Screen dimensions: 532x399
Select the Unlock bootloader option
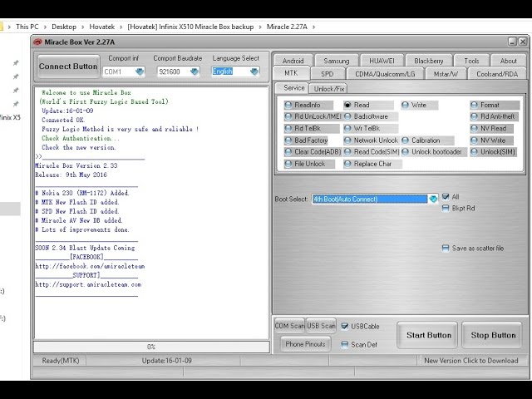405,151
